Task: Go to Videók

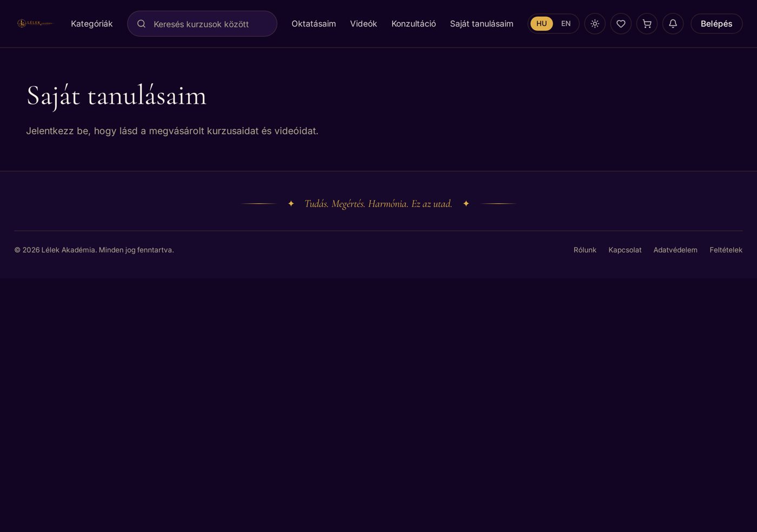Action: tap(363, 24)
